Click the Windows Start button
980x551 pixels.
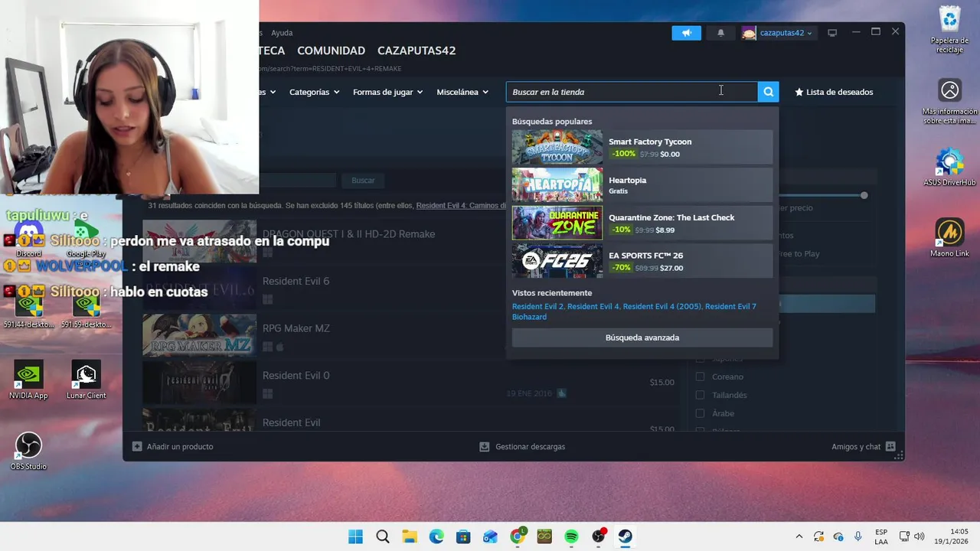tap(355, 536)
